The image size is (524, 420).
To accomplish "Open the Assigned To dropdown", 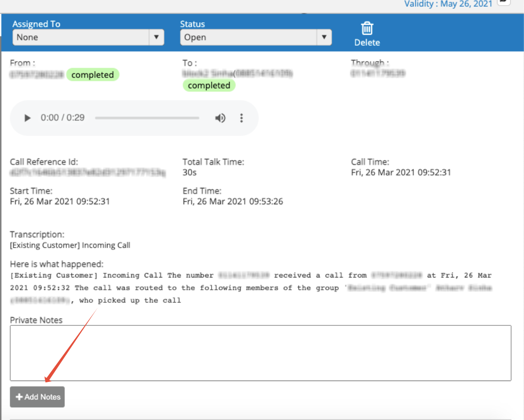I will (x=88, y=37).
